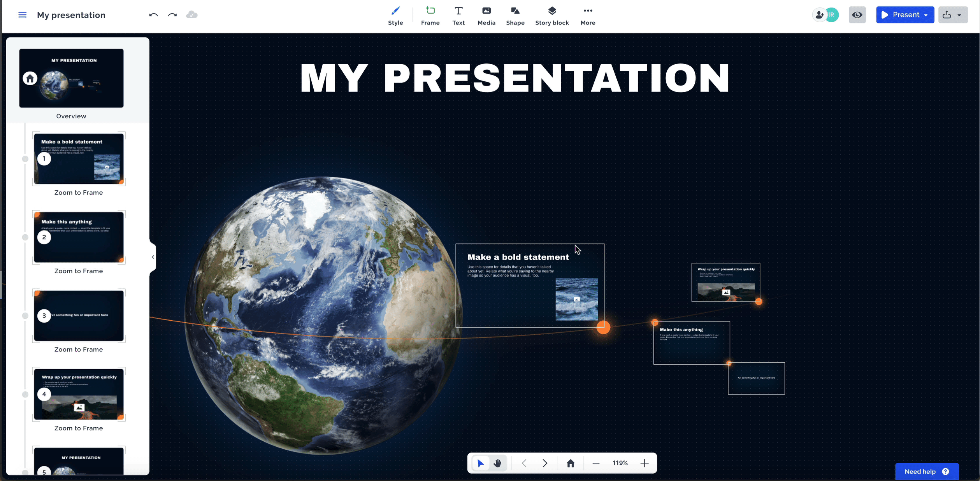
Task: Click large orange node on bold statement frame
Action: tap(603, 327)
